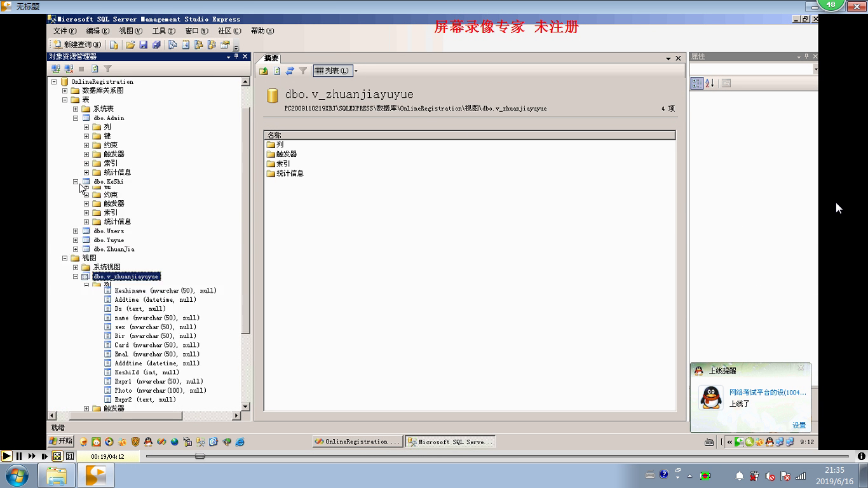Click the QQ penguin icon in inner taskbar
Image resolution: width=868 pixels, height=488 pixels.
148,442
